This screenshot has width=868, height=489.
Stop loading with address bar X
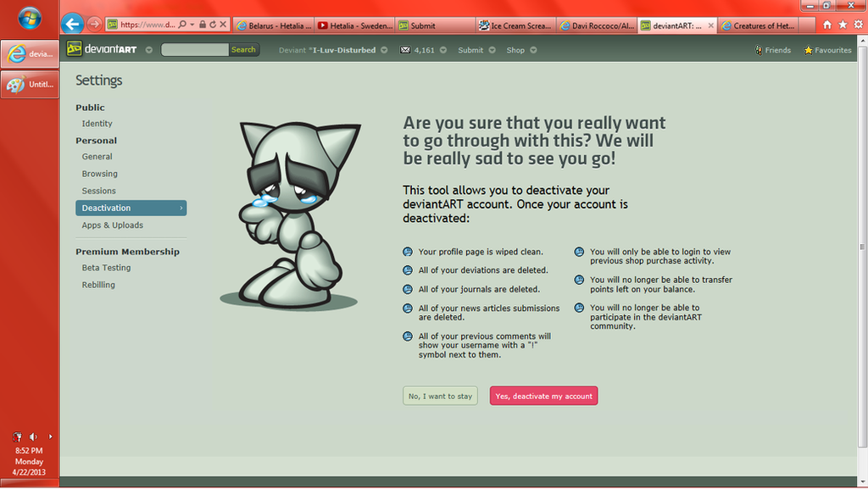click(223, 25)
